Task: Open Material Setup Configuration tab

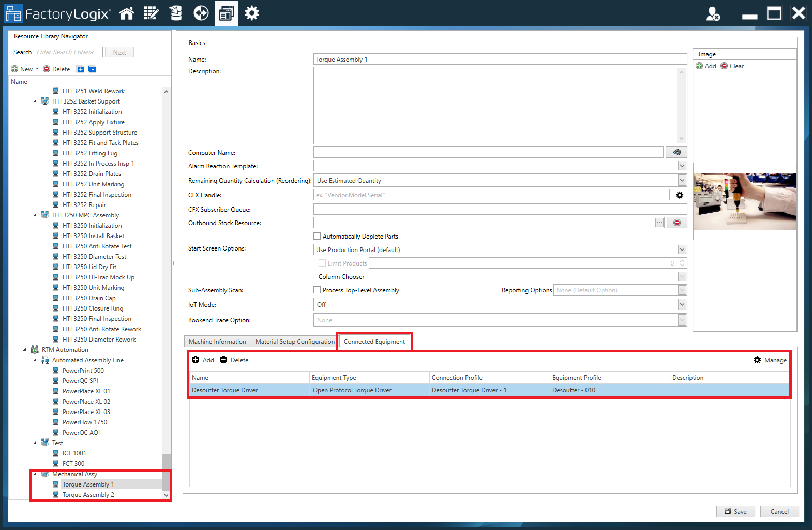Action: [295, 342]
